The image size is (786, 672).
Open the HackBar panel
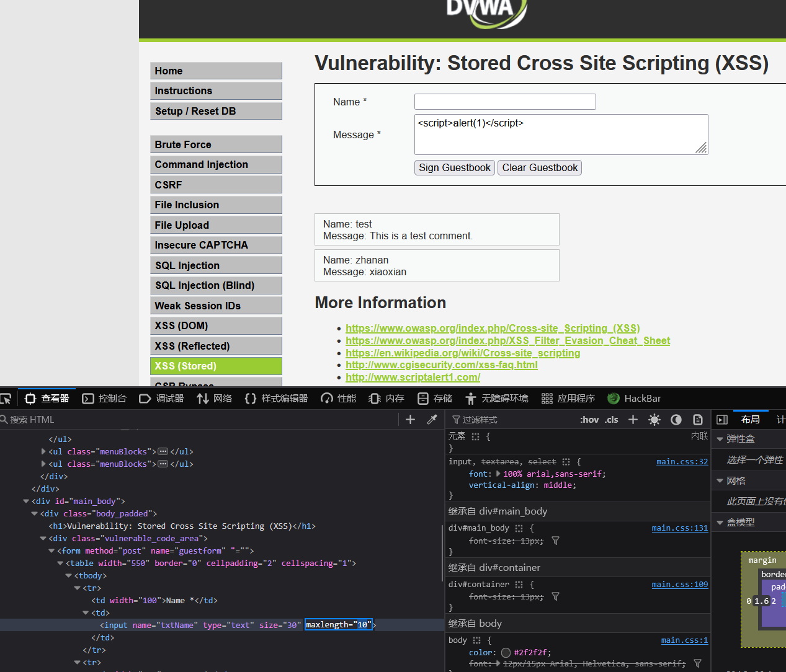[x=634, y=399]
